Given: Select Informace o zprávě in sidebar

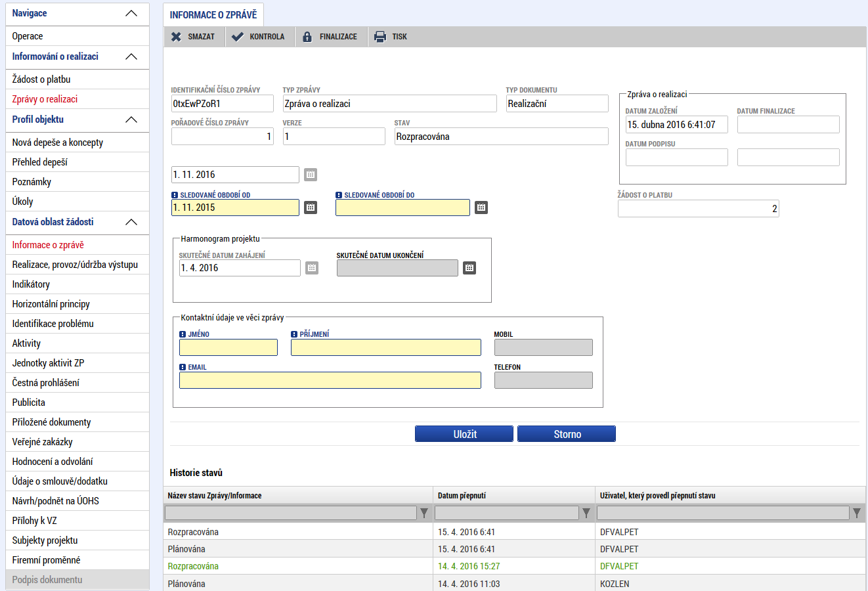Looking at the screenshot, I should 77,245.
